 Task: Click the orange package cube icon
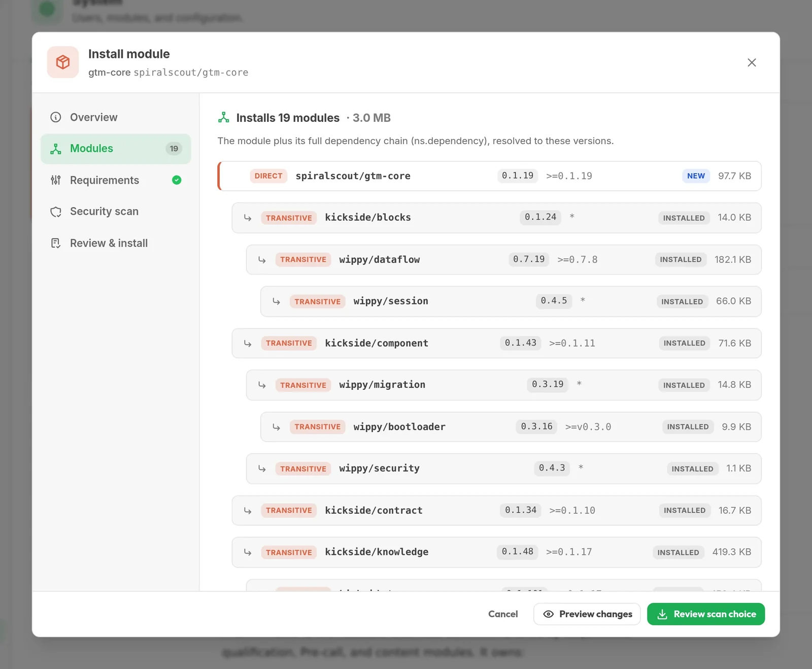63,62
